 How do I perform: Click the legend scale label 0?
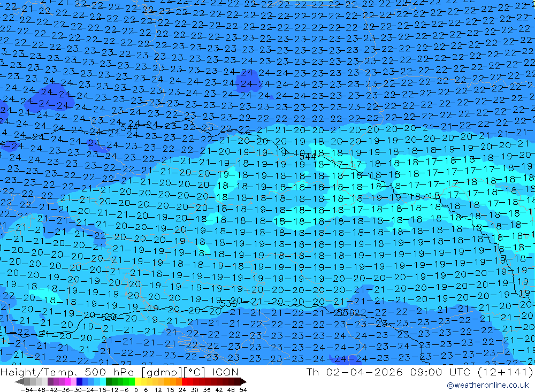pos(136,390)
